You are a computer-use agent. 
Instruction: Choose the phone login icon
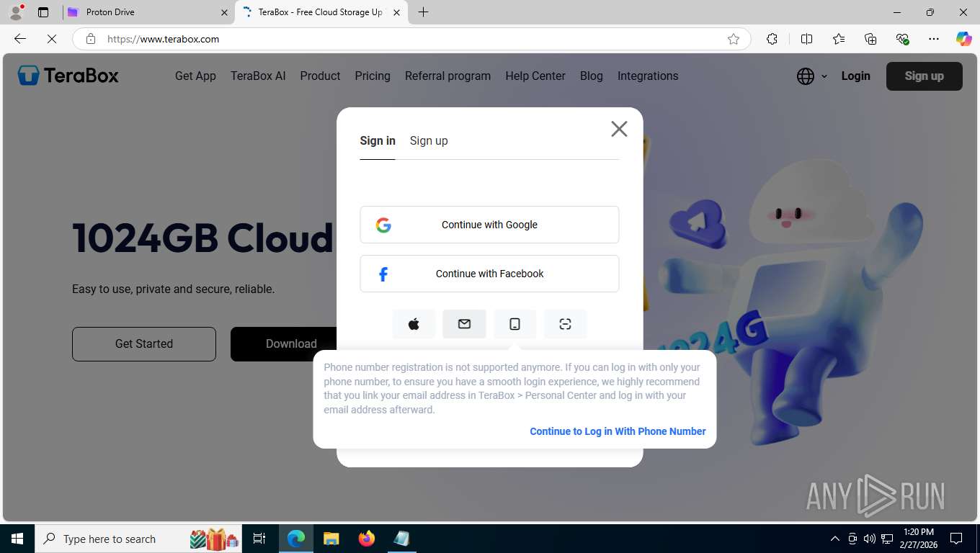pyautogui.click(x=514, y=324)
